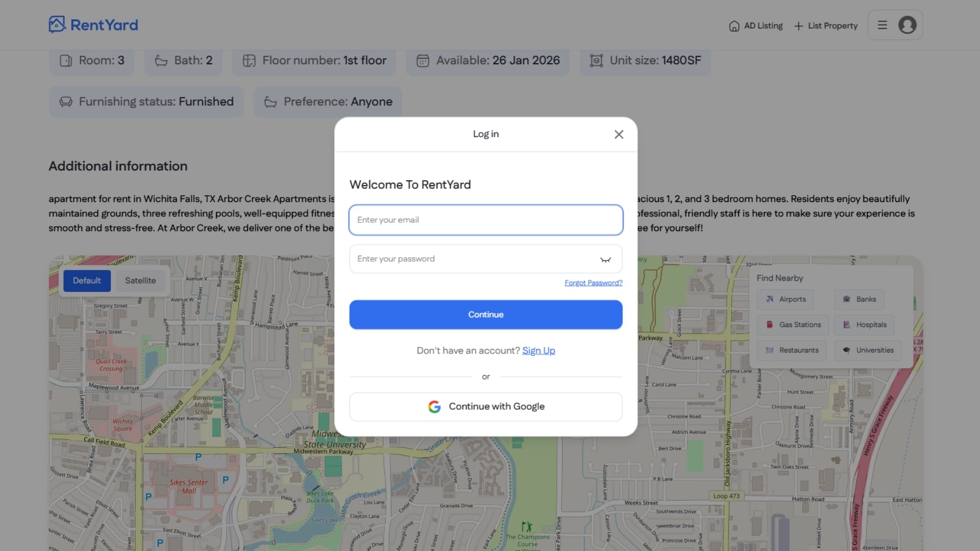Click the AD Listing home icon

pos(734,26)
